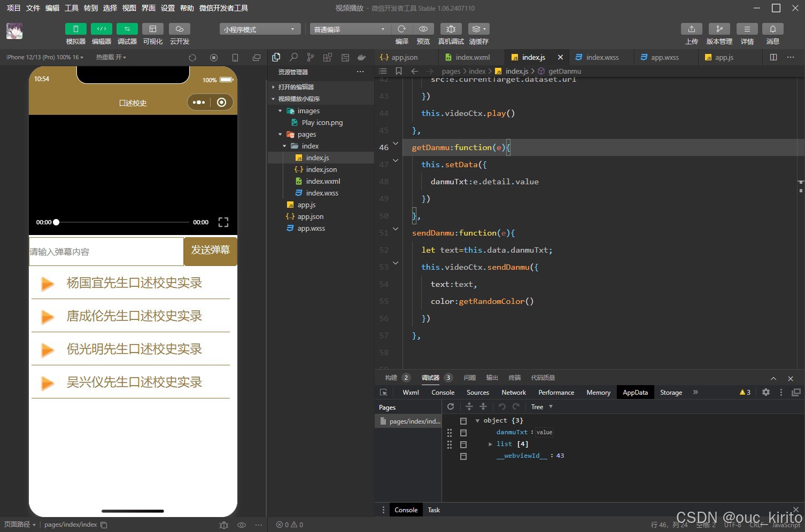
Task: Open the Visualization (可视化) tool
Action: [153, 29]
